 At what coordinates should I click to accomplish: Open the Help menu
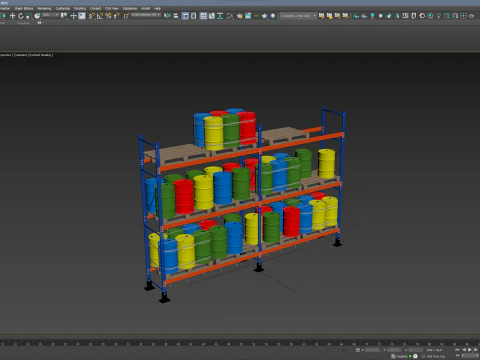tap(157, 8)
